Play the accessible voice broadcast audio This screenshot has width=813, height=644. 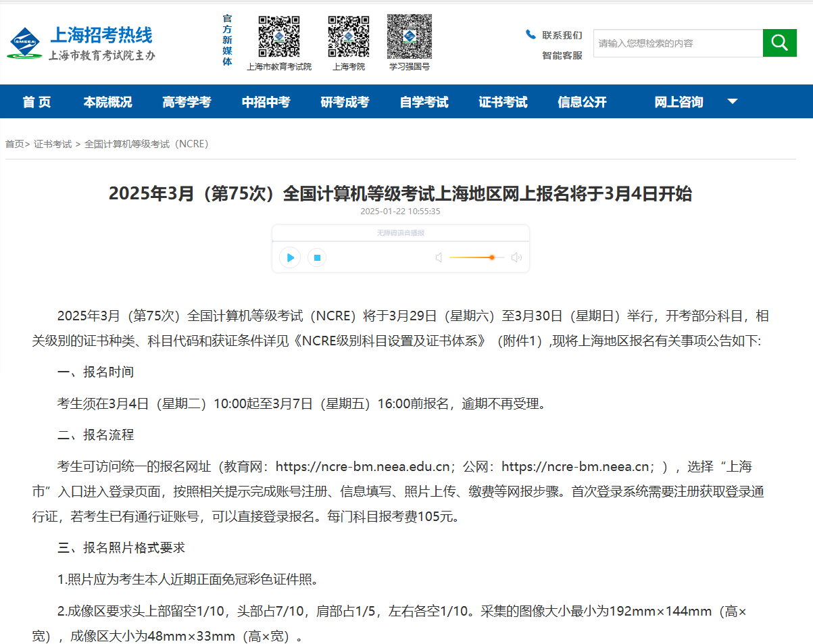click(x=290, y=257)
